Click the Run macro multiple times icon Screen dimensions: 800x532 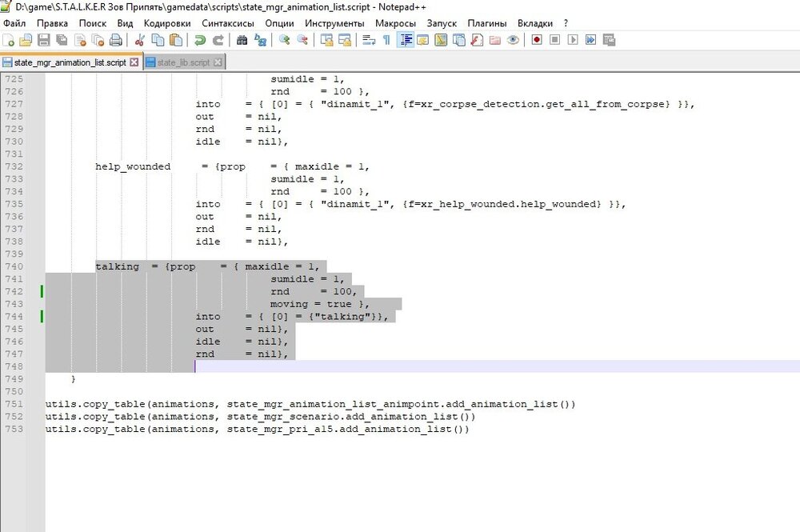(x=590, y=40)
